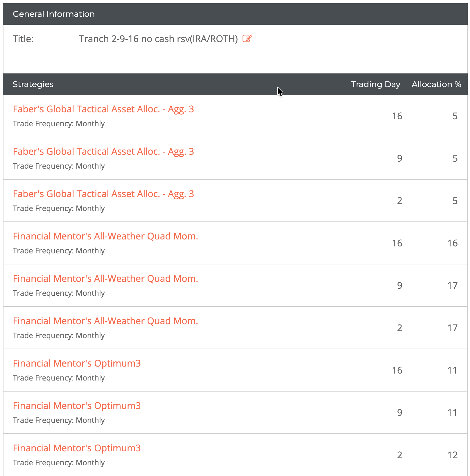Click the title text Tranch 2-9-16 no cash rsv

pyautogui.click(x=158, y=39)
